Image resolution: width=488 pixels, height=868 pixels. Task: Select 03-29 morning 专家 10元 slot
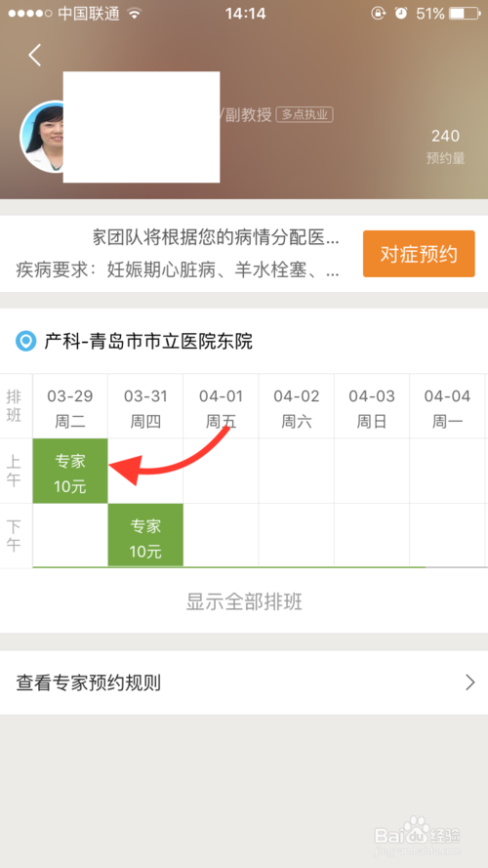tap(70, 471)
